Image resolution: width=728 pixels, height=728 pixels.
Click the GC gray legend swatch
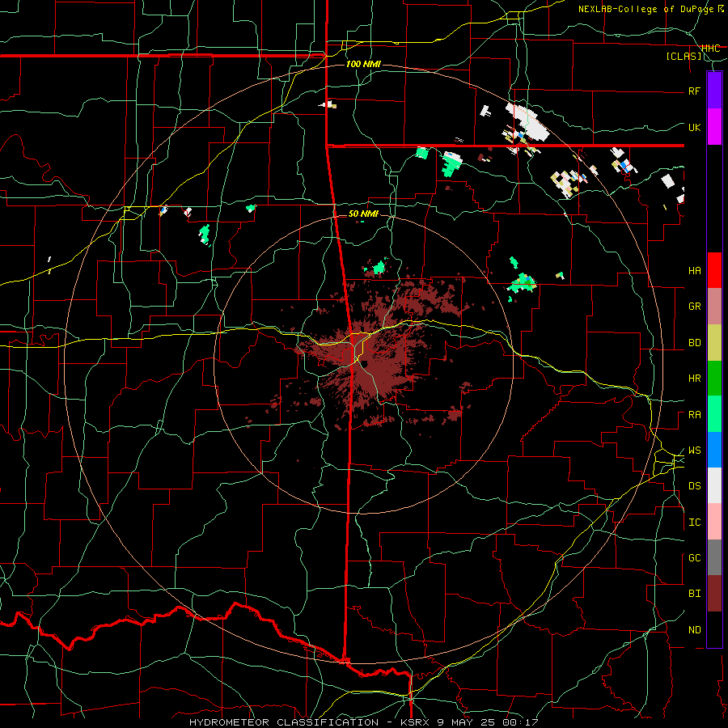[x=714, y=557]
